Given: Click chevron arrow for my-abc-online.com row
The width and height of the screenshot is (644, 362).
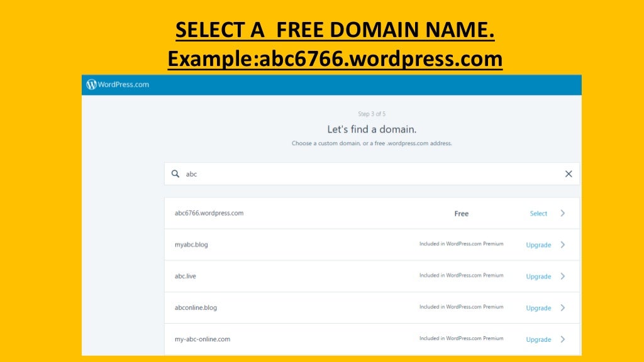Looking at the screenshot, I should click(x=563, y=339).
